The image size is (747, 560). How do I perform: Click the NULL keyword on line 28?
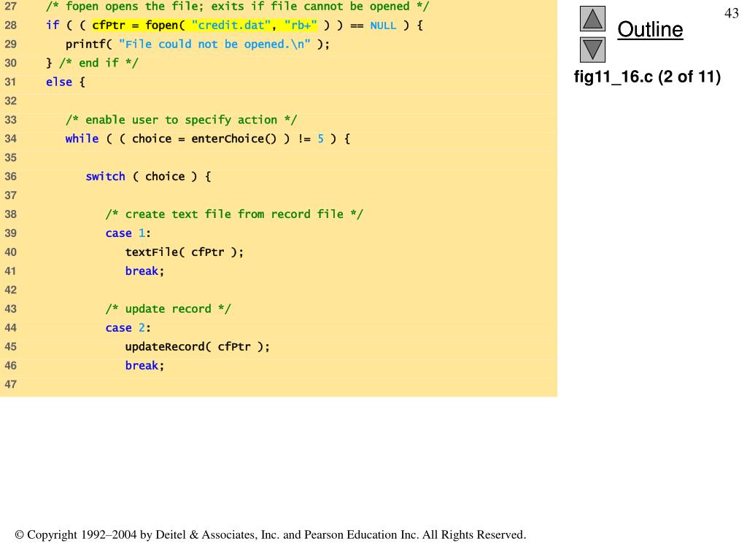click(x=383, y=26)
